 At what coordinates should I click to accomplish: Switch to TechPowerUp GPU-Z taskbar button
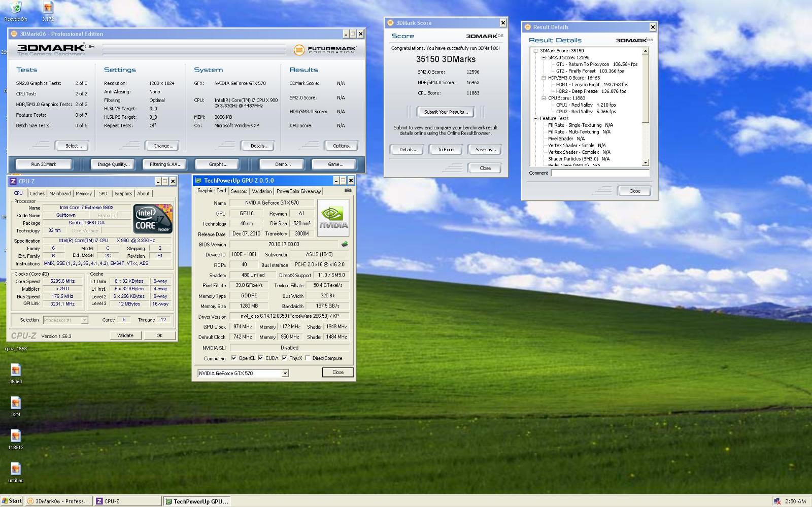tap(197, 501)
